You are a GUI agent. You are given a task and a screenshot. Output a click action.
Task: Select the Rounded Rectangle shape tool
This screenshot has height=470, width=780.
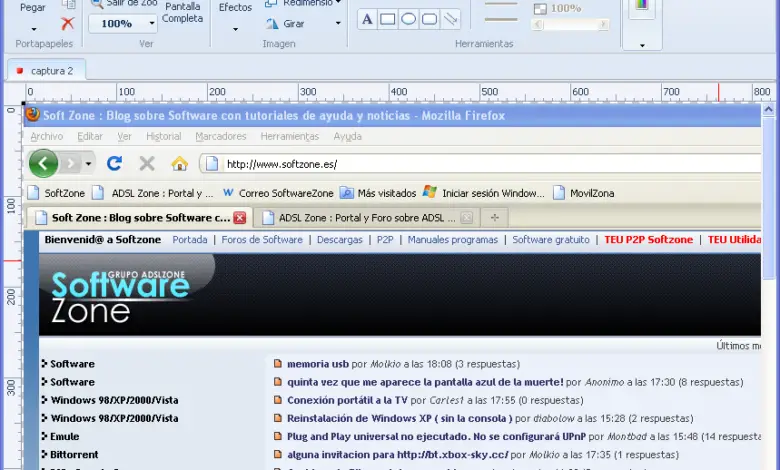[x=429, y=19]
